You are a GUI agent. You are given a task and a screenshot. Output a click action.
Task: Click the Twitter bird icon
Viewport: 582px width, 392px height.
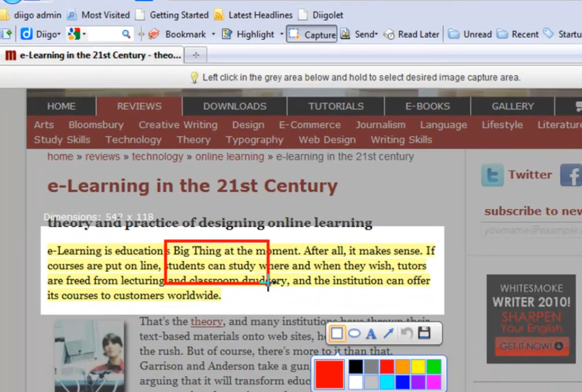pyautogui.click(x=493, y=175)
